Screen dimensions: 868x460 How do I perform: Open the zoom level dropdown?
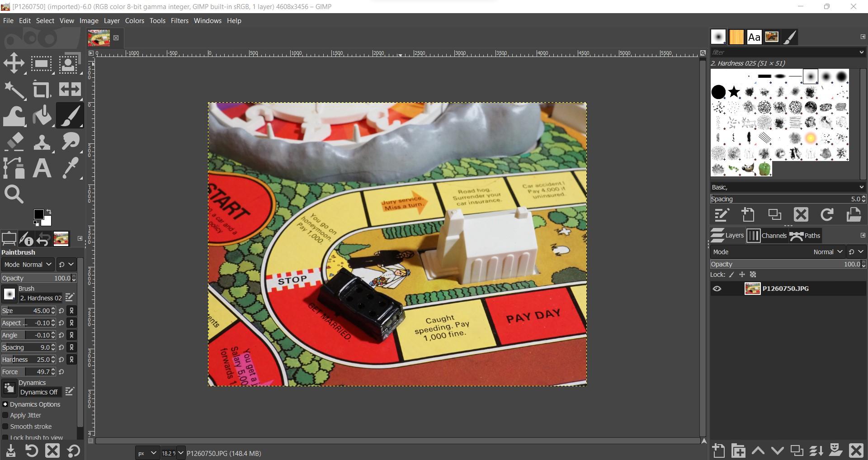pyautogui.click(x=180, y=453)
